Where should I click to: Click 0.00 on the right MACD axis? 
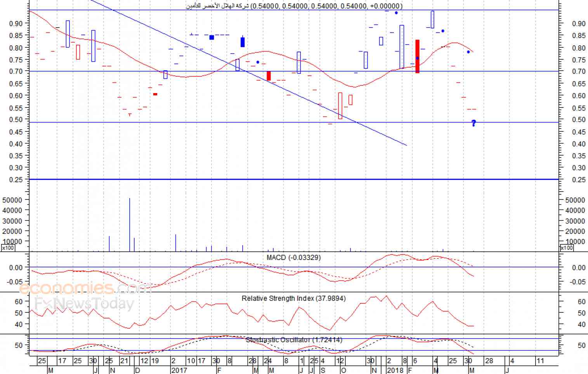click(579, 268)
